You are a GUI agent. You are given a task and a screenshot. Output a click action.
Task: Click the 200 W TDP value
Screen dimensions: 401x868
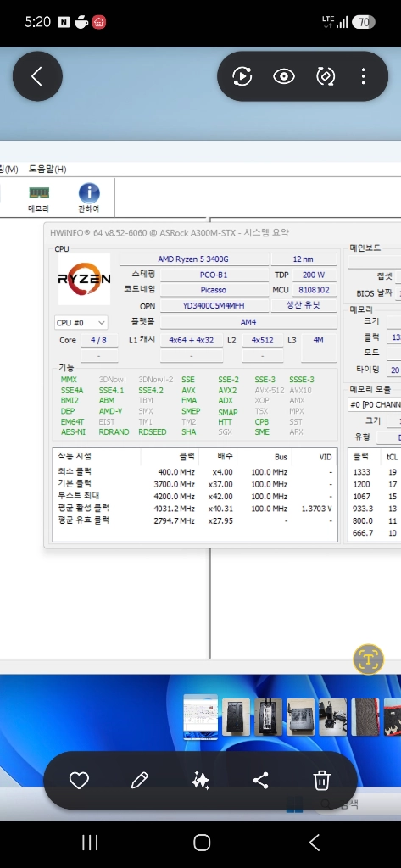tap(314, 275)
